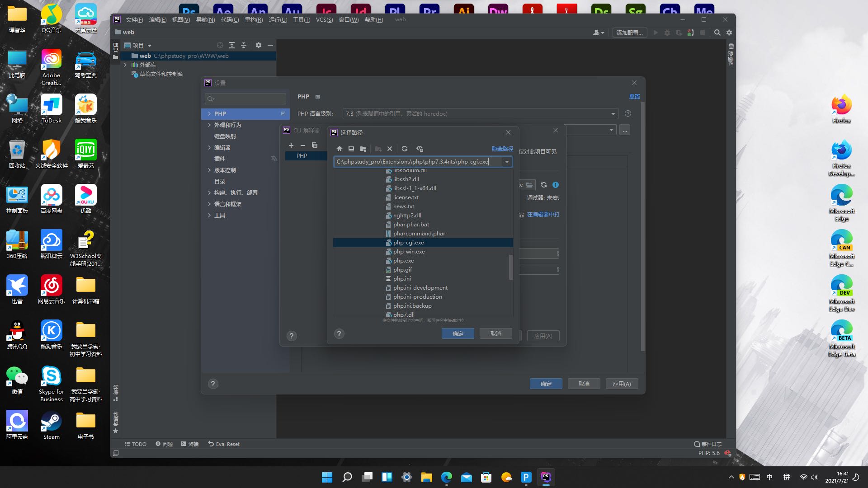Image resolution: width=868 pixels, height=488 pixels.
Task: Confirm the path chooser with 确定
Action: click(458, 333)
